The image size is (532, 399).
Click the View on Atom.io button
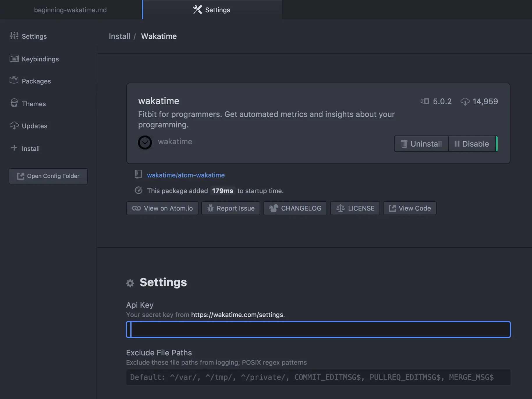(x=162, y=208)
